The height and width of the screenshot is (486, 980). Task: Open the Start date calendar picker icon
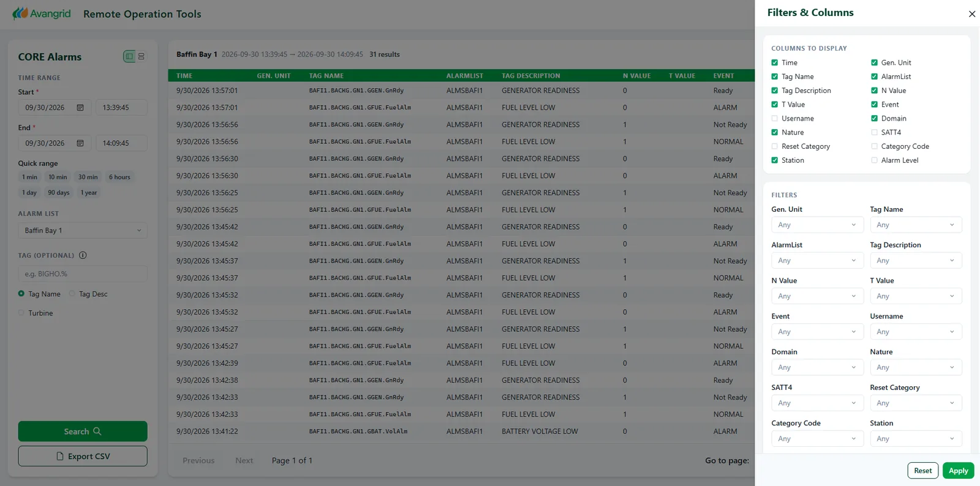80,108
